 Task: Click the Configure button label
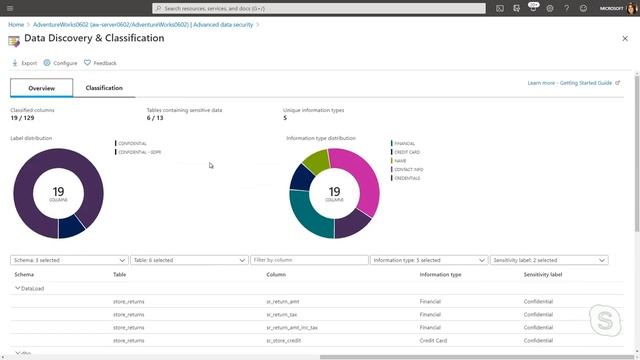click(65, 63)
